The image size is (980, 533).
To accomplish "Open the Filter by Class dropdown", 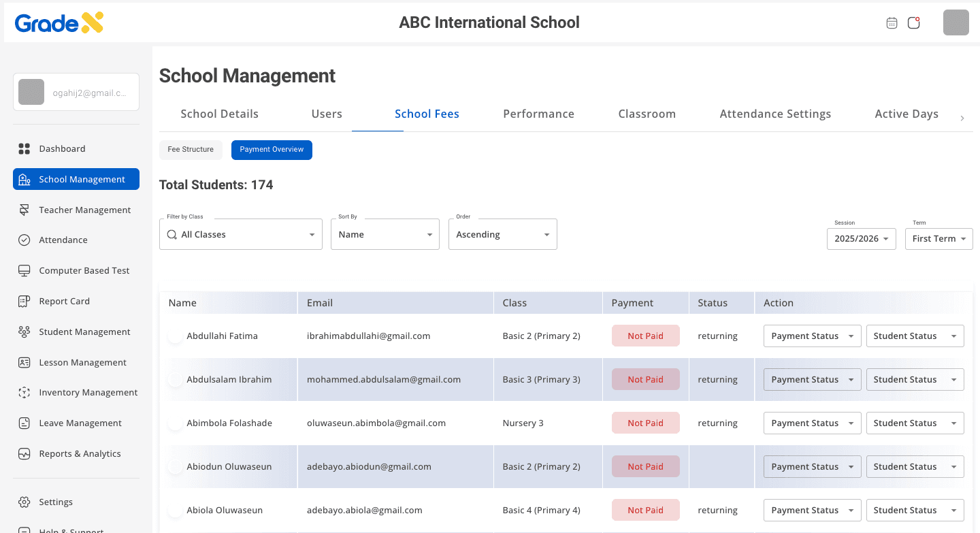I will pos(240,234).
